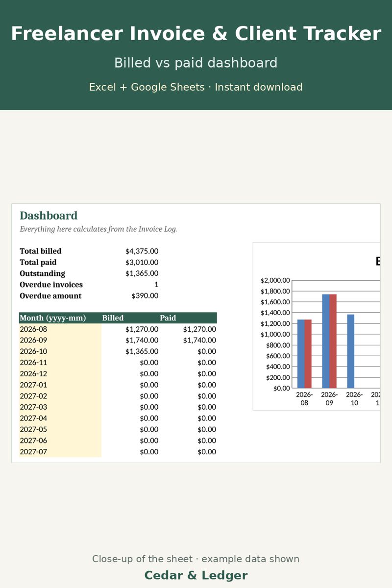Select the Total paid label
This screenshot has width=392, height=588.
click(x=38, y=262)
